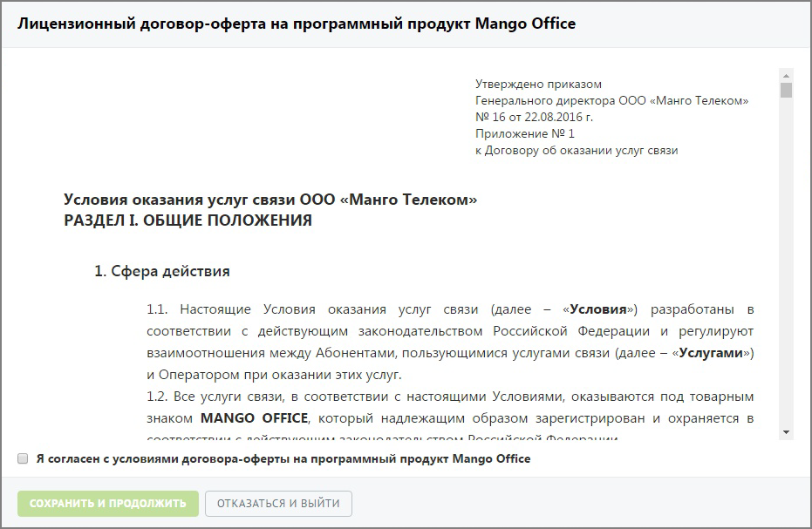Click the line к Договору об оказании услуг связи
Screen dimensions: 812x529
click(577, 151)
